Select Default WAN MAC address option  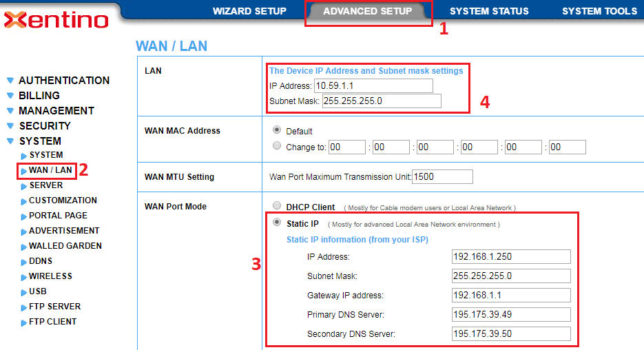click(278, 130)
